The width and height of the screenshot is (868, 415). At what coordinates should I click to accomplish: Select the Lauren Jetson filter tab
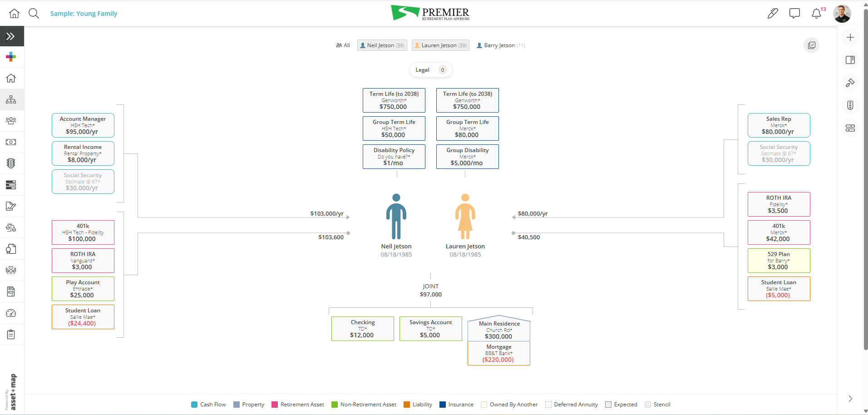click(440, 45)
